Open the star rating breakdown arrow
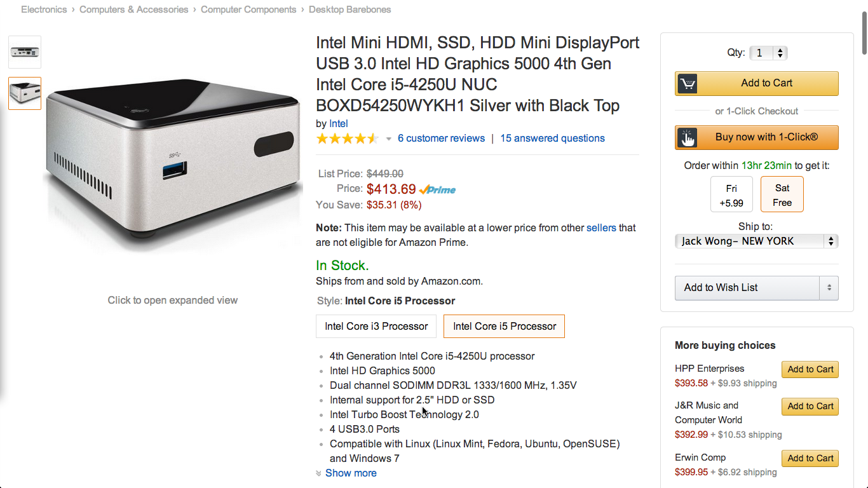Image resolution: width=868 pixels, height=488 pixels. click(x=389, y=139)
